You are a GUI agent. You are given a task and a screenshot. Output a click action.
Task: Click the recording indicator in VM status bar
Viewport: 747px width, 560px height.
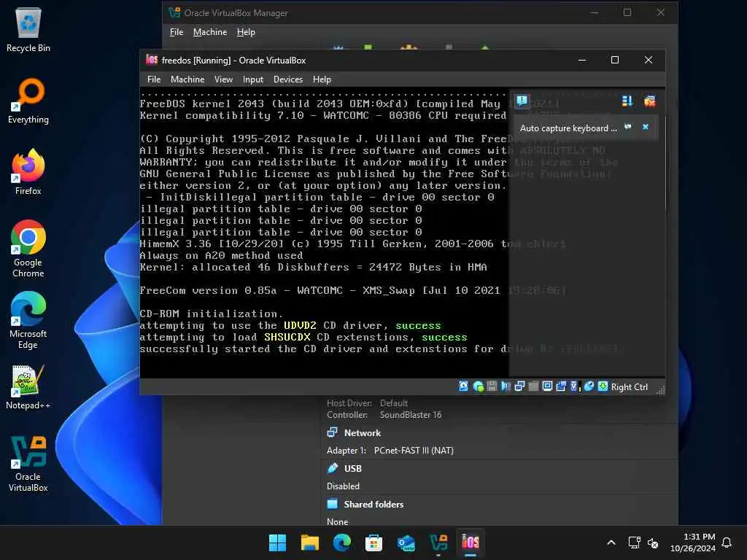coord(561,386)
